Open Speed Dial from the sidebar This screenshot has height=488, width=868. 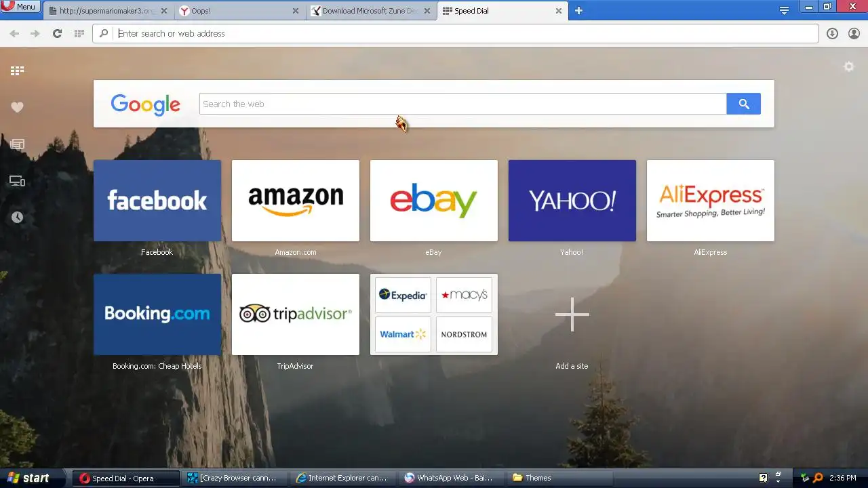click(17, 70)
